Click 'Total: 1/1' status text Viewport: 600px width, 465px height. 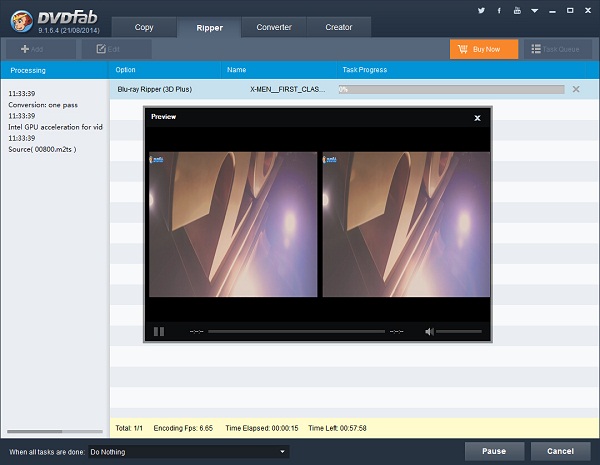point(129,428)
